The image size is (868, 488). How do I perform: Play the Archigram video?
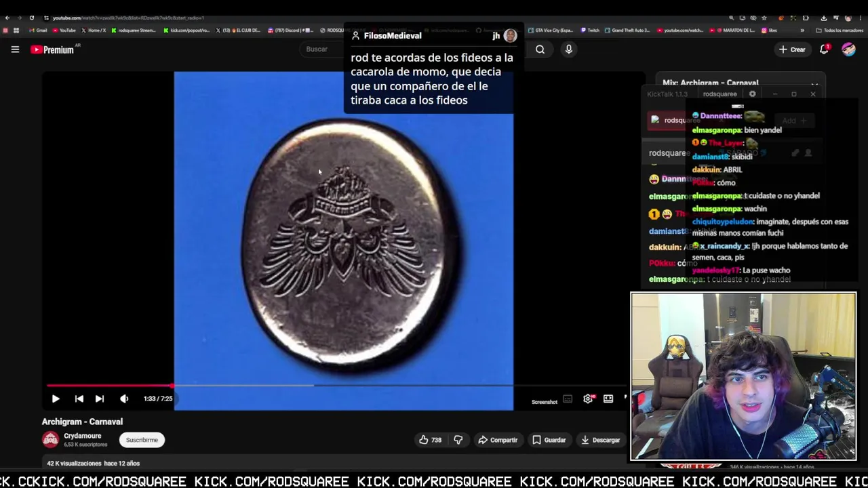click(x=56, y=399)
